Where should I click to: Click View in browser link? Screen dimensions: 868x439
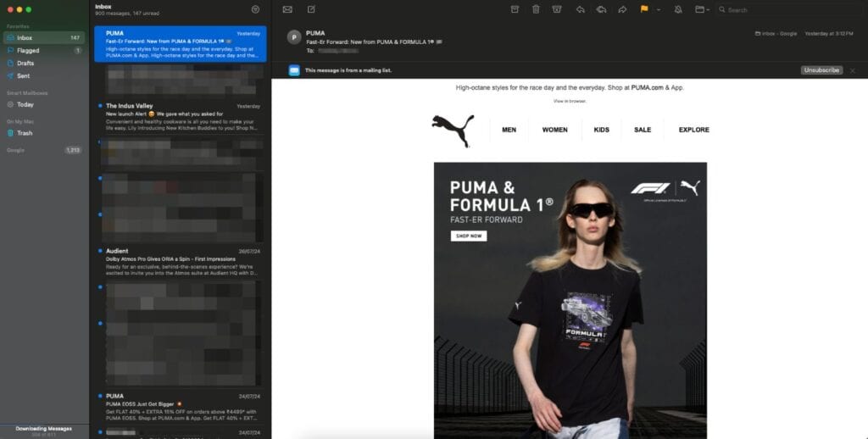pos(570,102)
